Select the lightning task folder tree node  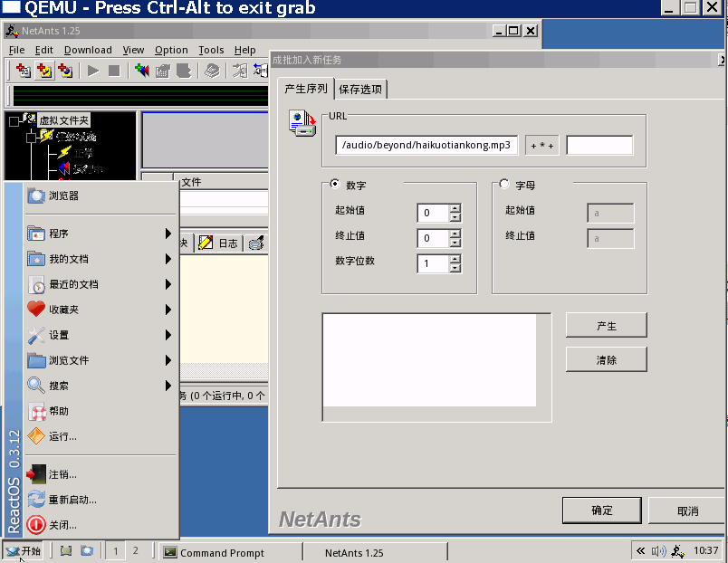click(46, 136)
